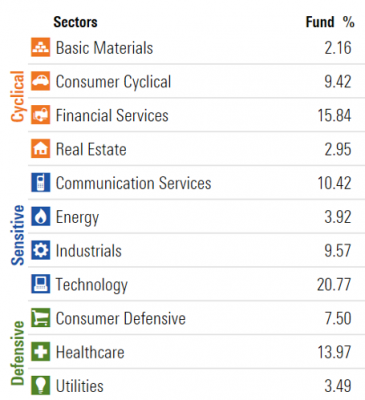Click the Consumer Cyclical car icon
Screen dimensions: 365x400
click(41, 81)
